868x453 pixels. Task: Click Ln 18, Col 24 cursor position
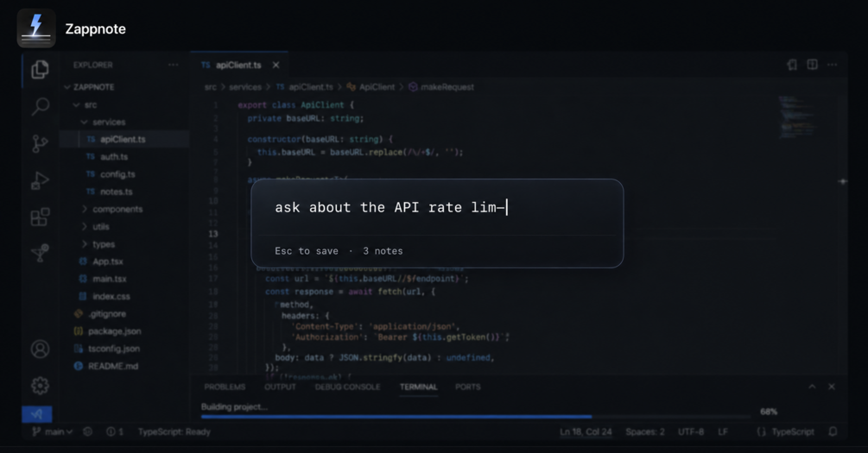pyautogui.click(x=586, y=431)
